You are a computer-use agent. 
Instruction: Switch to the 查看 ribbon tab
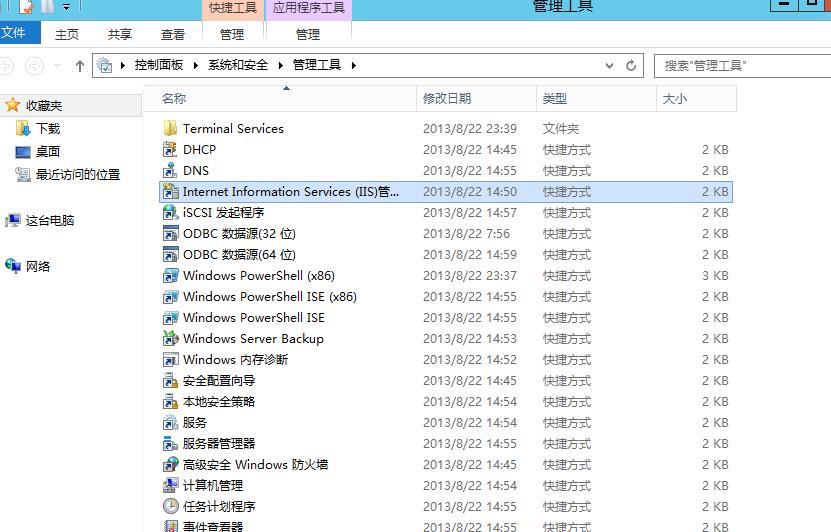pyautogui.click(x=173, y=34)
